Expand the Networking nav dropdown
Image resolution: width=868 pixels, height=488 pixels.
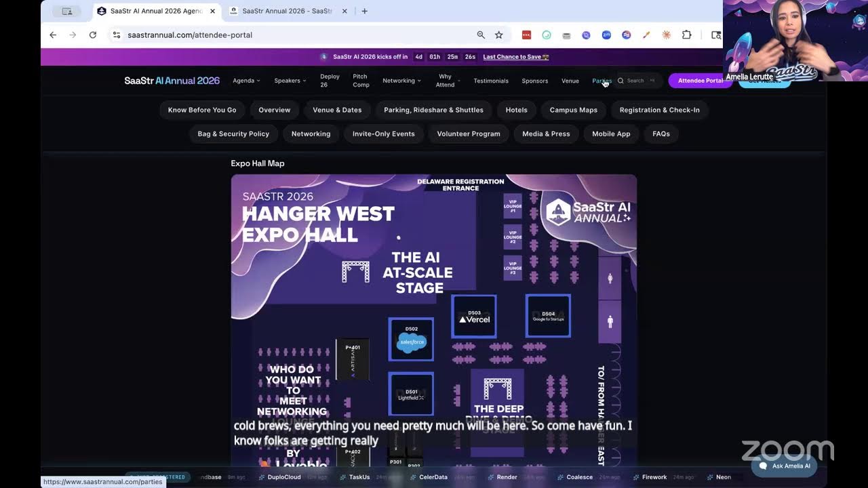401,81
